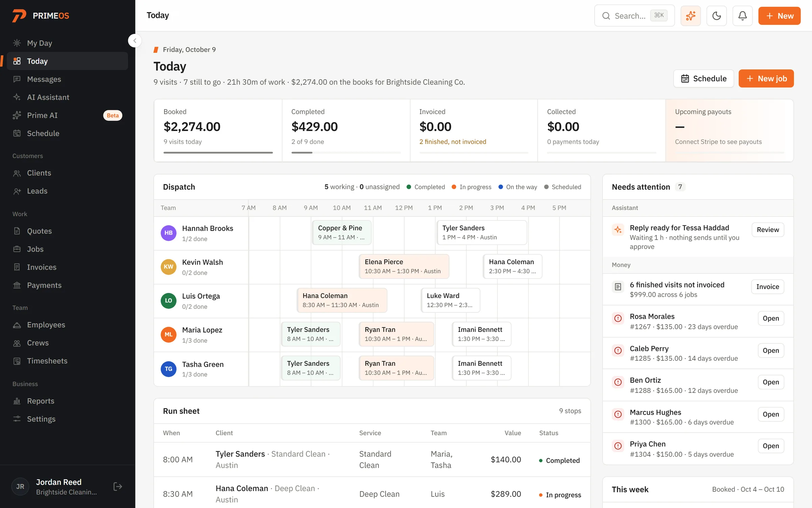Open Luke Ward visit in dispatch
The width and height of the screenshot is (812, 508).
tap(450, 300)
